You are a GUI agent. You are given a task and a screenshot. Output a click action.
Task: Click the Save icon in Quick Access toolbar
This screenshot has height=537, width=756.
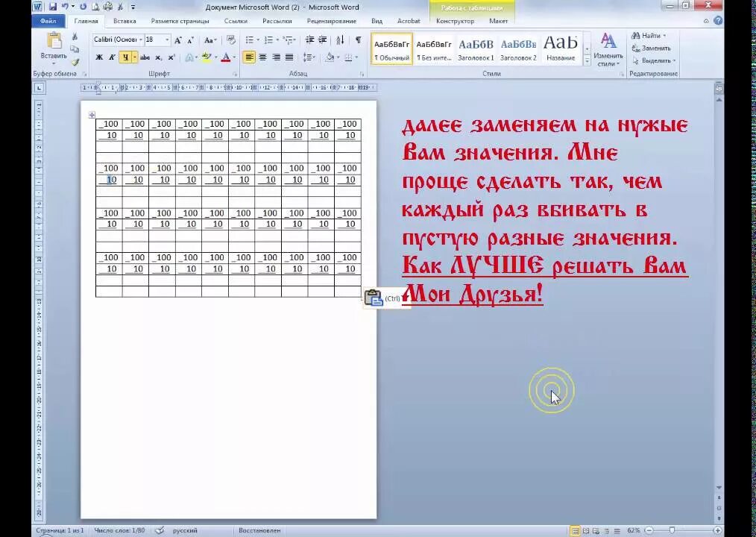[x=53, y=7]
